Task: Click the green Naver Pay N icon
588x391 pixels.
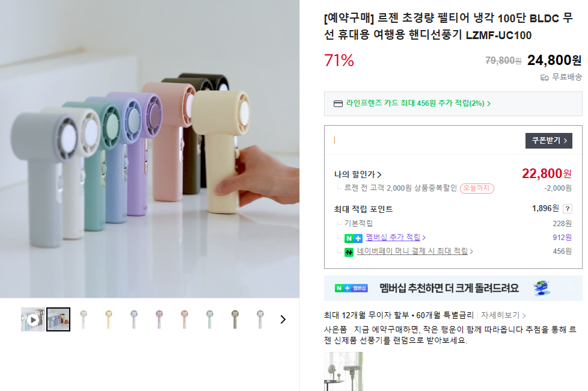Action: pos(349,252)
